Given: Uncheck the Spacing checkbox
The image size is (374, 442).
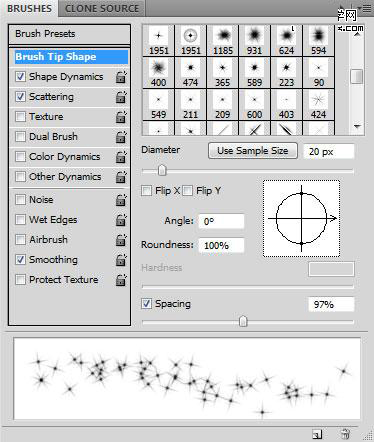Looking at the screenshot, I should 146,304.
